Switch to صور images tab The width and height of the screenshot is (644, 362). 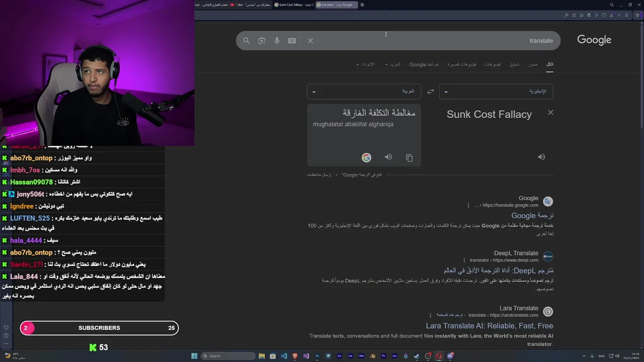(533, 64)
